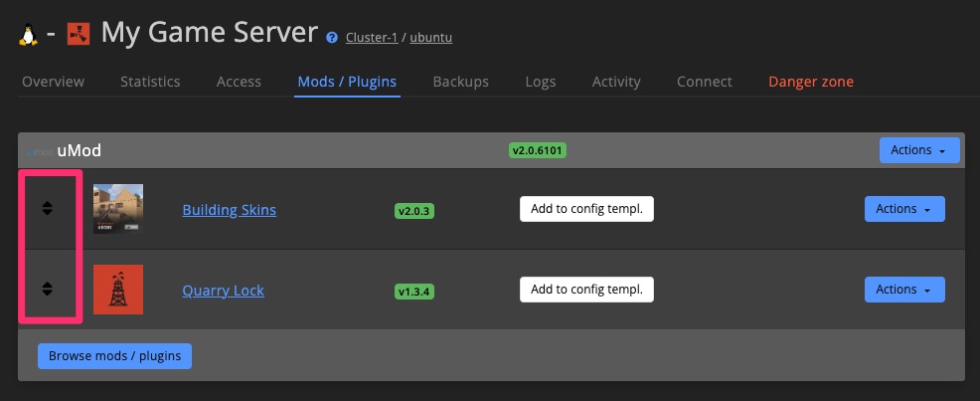Open the Danger zone tab
Viewport: 980px width, 401px height.
[811, 82]
